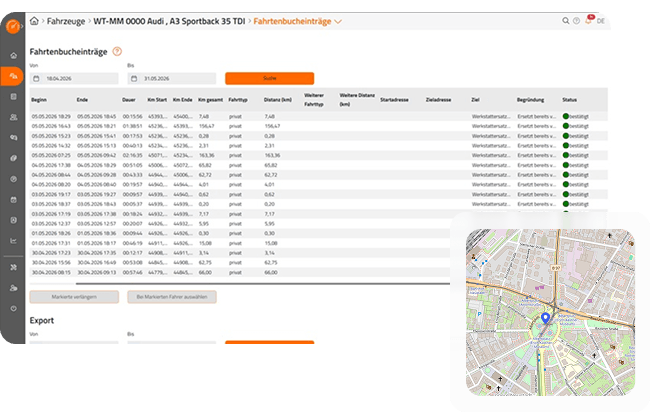The image size is (650, 412).
Task: Expand the sidebar with the chevron beside logo
Action: (22, 26)
